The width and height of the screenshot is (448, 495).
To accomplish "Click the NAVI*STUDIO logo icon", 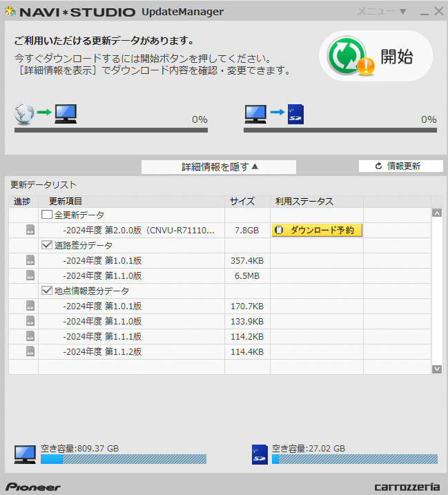I will (10, 11).
